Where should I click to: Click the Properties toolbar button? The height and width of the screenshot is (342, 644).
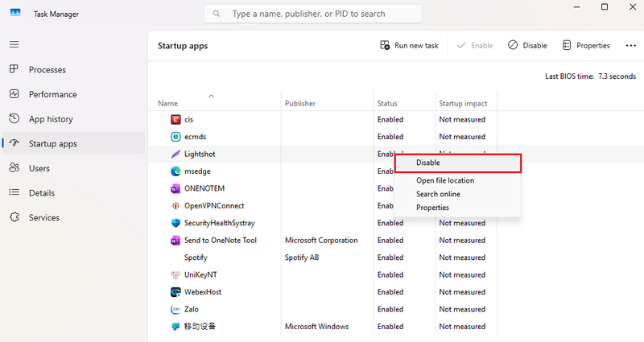pyautogui.click(x=586, y=45)
